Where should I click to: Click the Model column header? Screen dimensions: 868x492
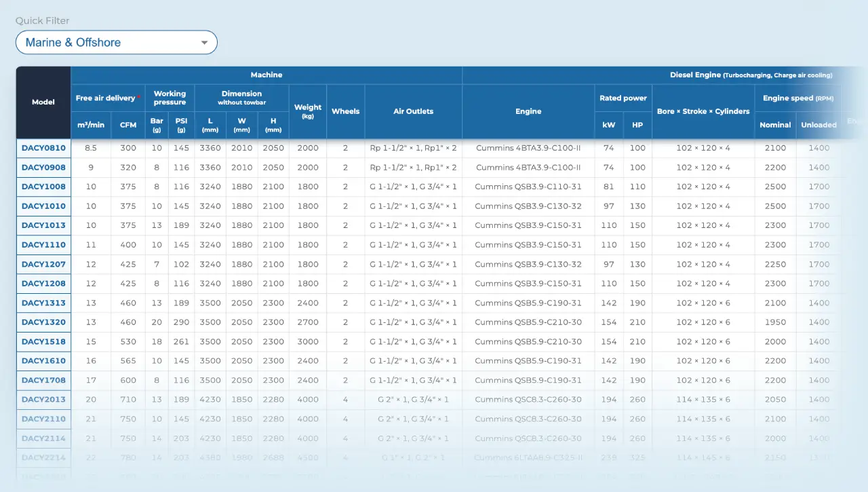tap(43, 102)
